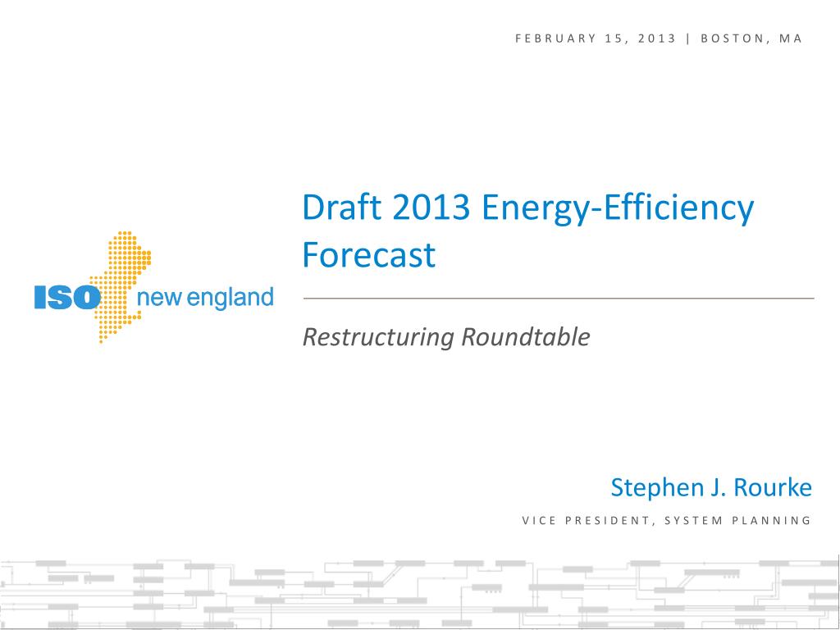Click the word 'Forecast' in the title
This screenshot has width=840, height=630.
pyautogui.click(x=368, y=255)
